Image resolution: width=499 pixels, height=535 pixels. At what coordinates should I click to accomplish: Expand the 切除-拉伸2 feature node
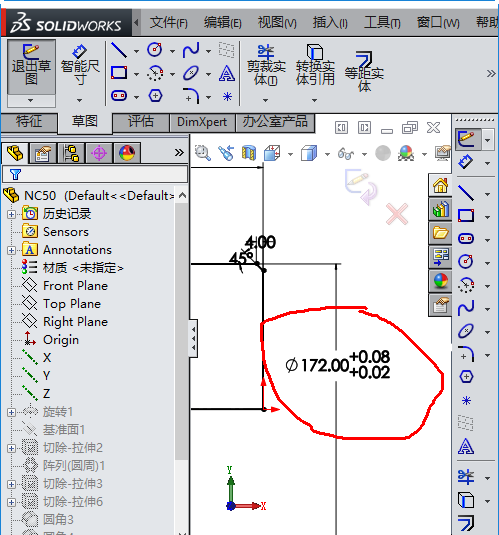click(11, 448)
